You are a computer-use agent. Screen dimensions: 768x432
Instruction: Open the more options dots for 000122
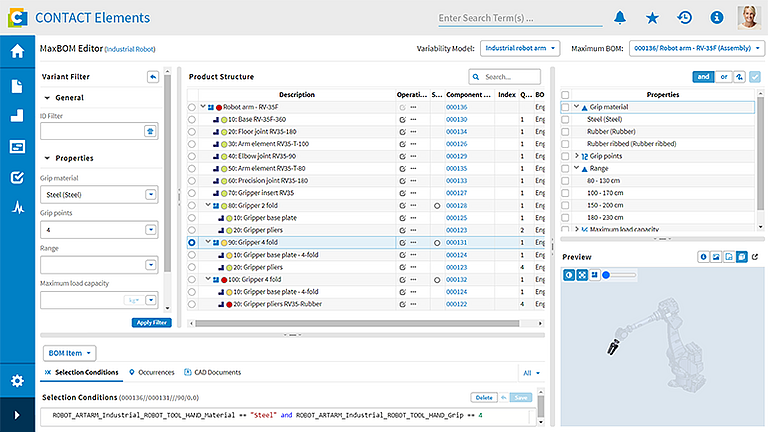[413, 304]
